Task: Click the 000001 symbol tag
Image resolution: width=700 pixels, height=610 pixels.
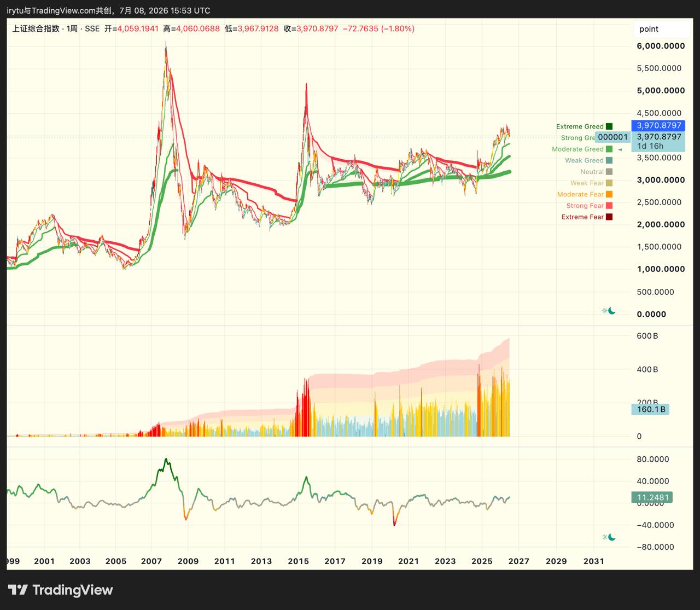Action: coord(612,137)
